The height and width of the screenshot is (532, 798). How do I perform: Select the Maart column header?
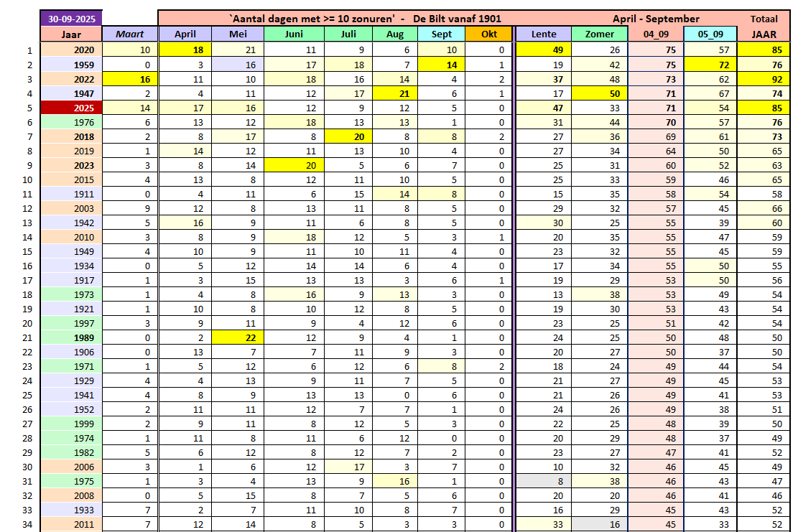pos(129,34)
